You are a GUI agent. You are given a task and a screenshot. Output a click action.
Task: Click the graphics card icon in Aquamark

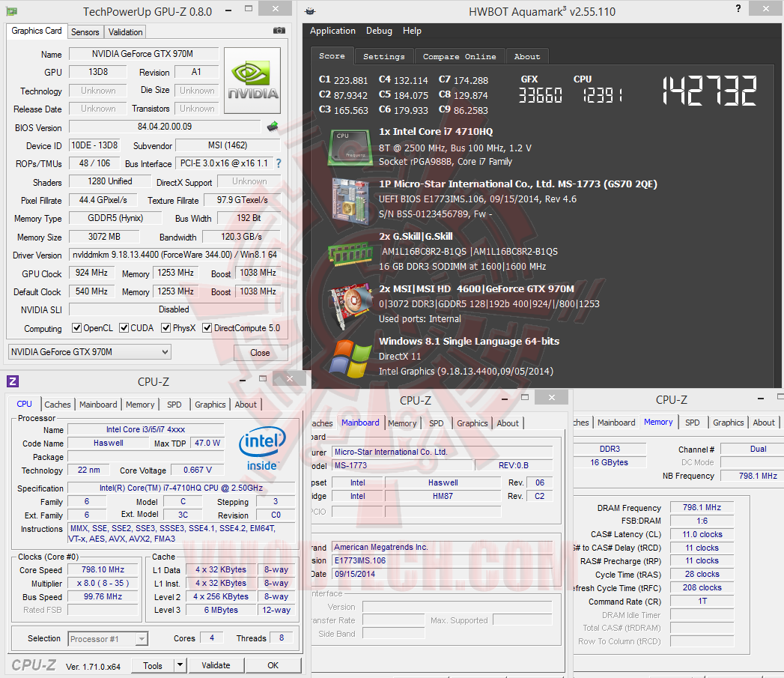tap(350, 306)
